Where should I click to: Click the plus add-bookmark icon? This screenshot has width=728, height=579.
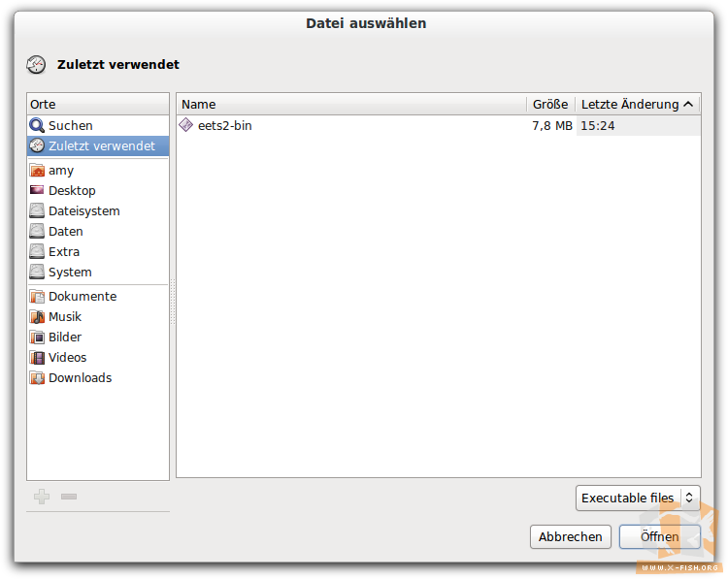click(x=42, y=497)
